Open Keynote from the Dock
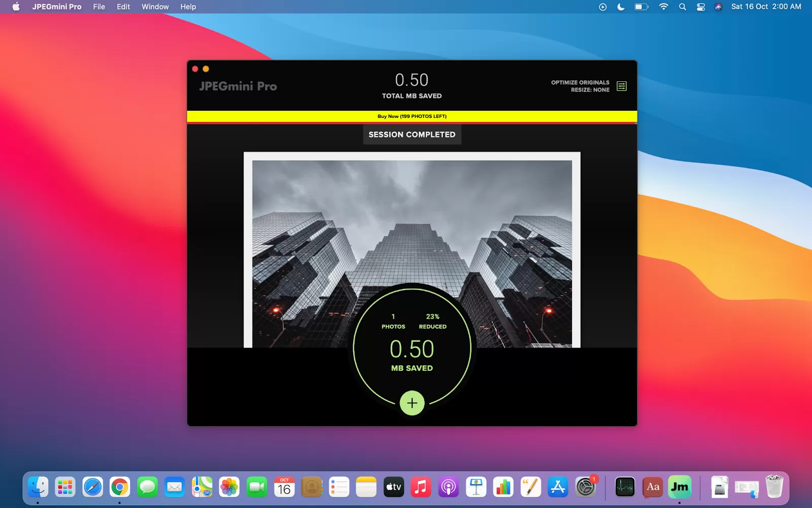This screenshot has width=812, height=508. pos(476,487)
